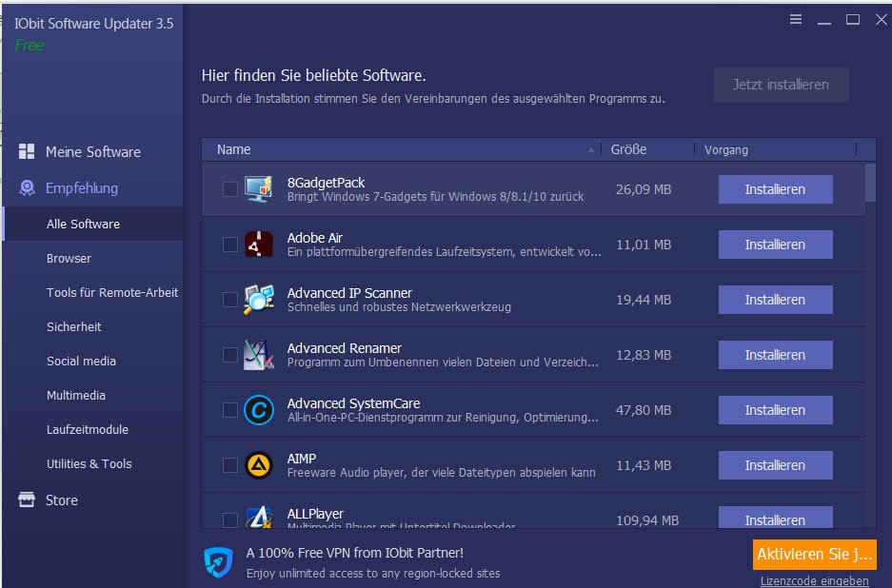Click the ALLPlayer title text

click(x=315, y=514)
